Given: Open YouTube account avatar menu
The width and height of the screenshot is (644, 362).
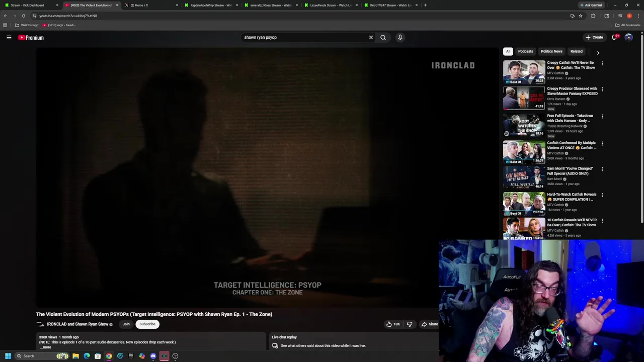Looking at the screenshot, I should pyautogui.click(x=628, y=37).
